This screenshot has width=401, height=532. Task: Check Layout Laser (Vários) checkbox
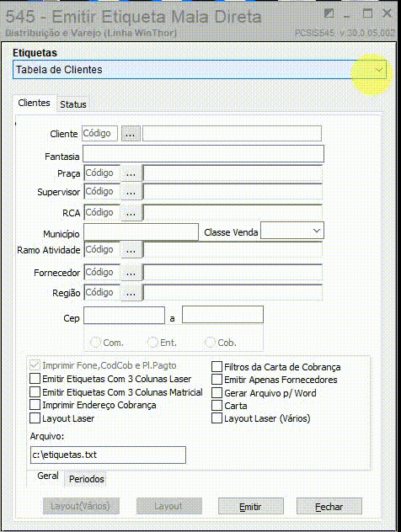pyautogui.click(x=217, y=418)
